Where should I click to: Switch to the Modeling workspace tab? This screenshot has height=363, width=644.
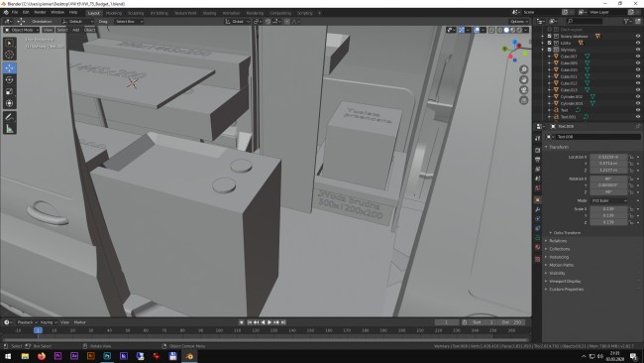click(114, 13)
